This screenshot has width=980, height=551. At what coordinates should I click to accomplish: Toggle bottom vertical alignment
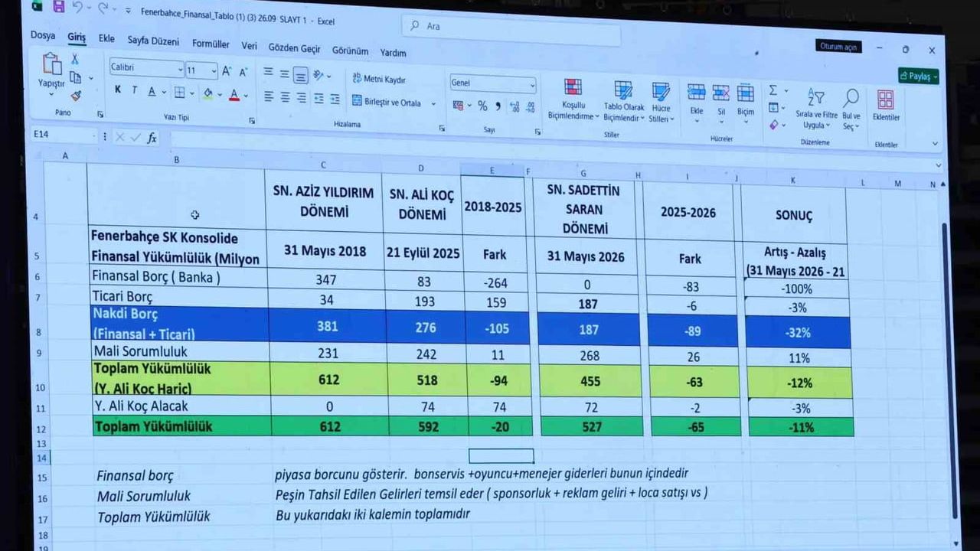pos(301,75)
